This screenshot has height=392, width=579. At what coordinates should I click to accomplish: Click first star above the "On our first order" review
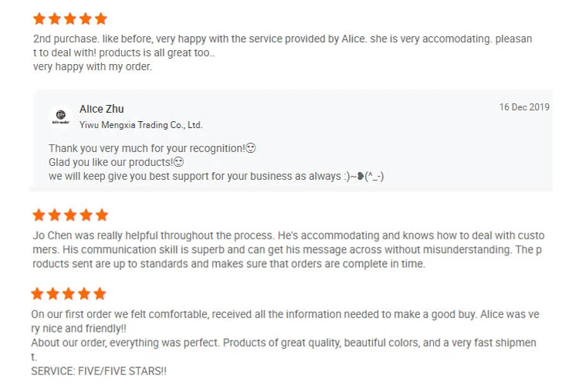[x=38, y=294]
